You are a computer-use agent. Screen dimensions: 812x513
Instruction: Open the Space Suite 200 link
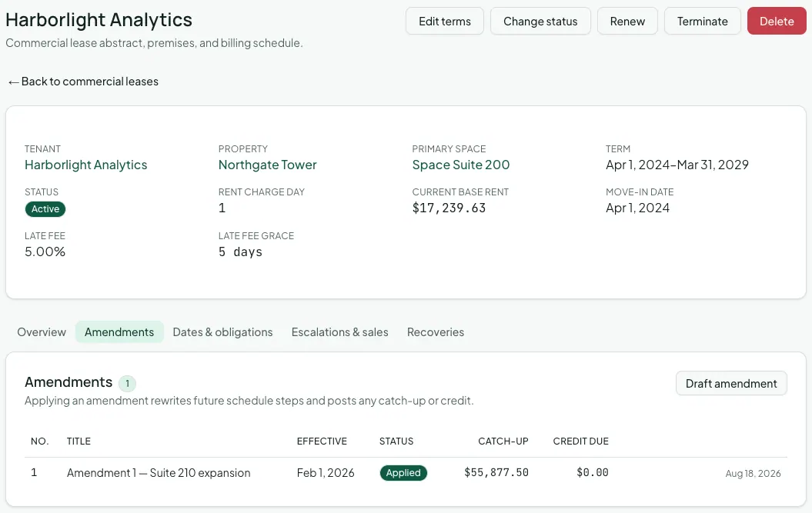(x=461, y=165)
